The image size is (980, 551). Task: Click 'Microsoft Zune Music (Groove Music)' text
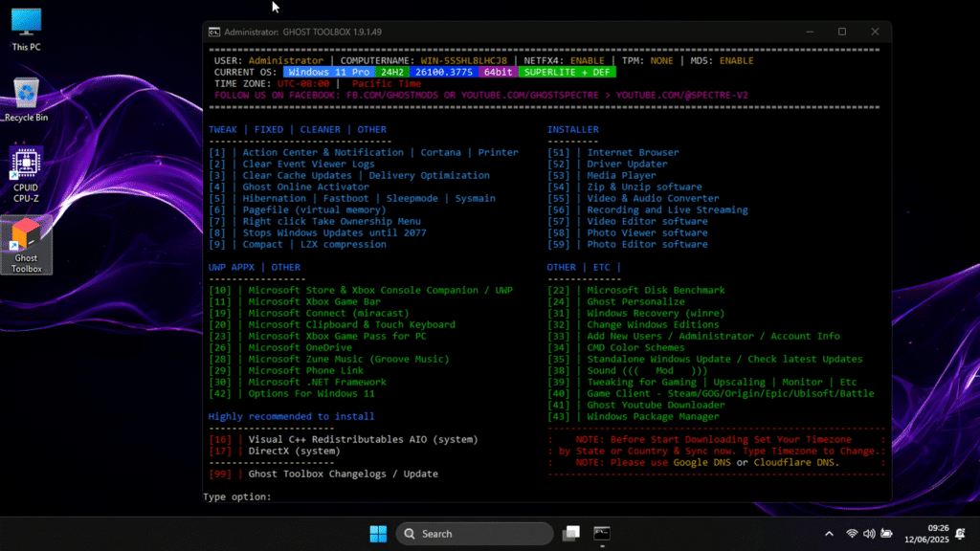point(348,360)
